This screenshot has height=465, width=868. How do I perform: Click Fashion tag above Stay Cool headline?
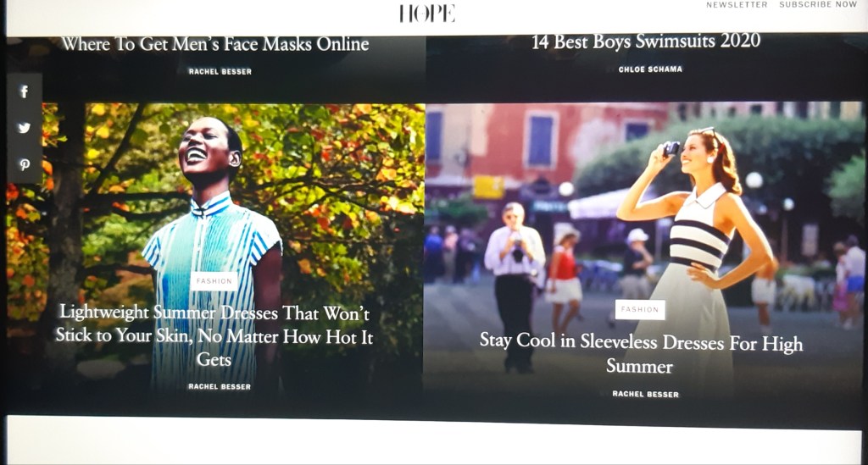pyautogui.click(x=640, y=310)
